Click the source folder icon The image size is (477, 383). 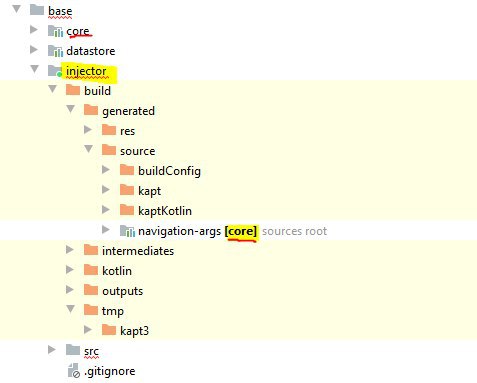coord(109,150)
